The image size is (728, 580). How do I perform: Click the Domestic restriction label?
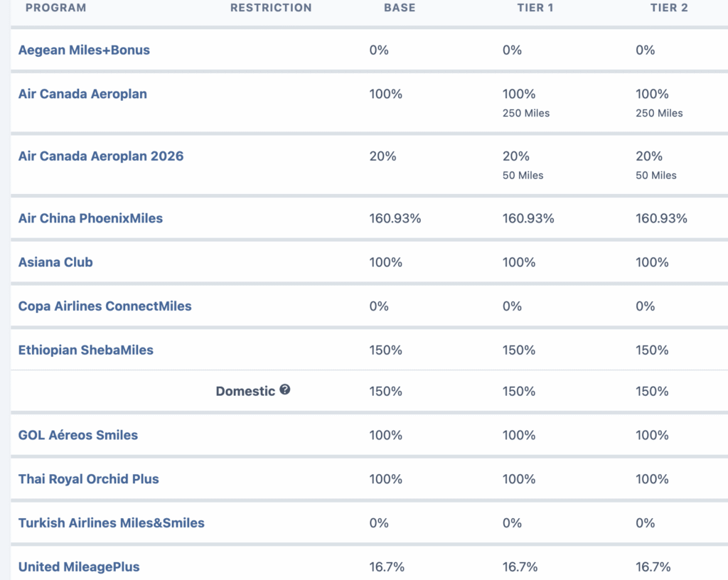(245, 391)
